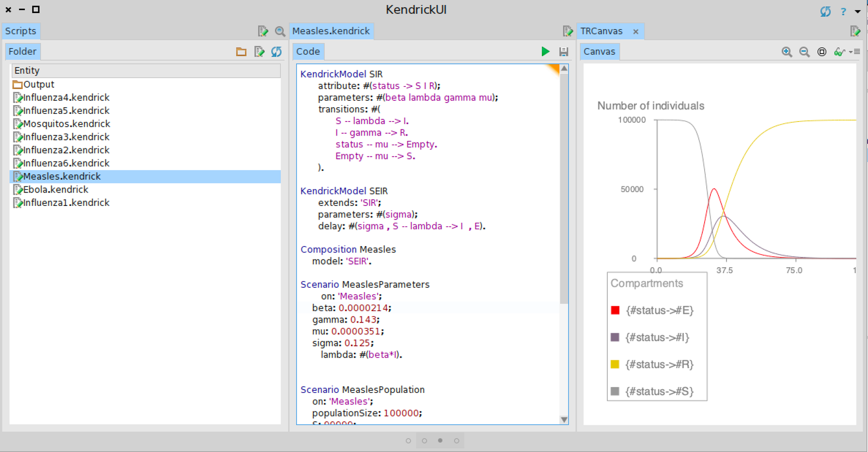Select the first page indicator dot
Image resolution: width=868 pixels, height=452 pixels.
(x=408, y=441)
